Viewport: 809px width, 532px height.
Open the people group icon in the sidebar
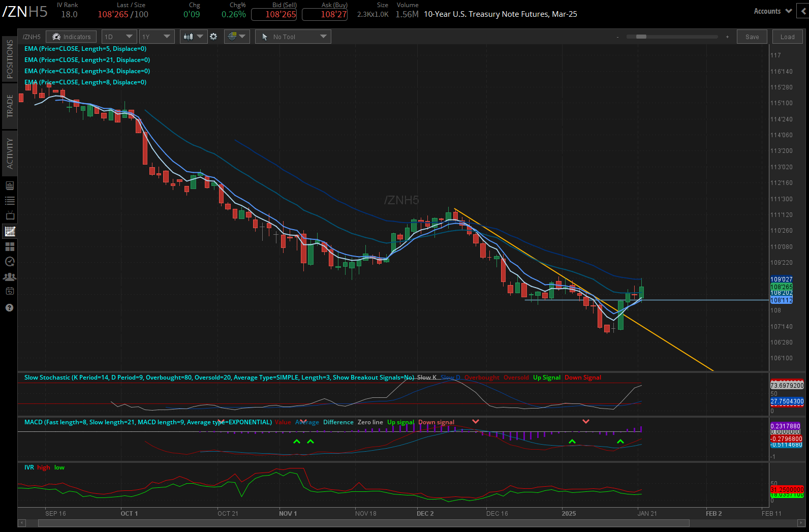click(10, 277)
